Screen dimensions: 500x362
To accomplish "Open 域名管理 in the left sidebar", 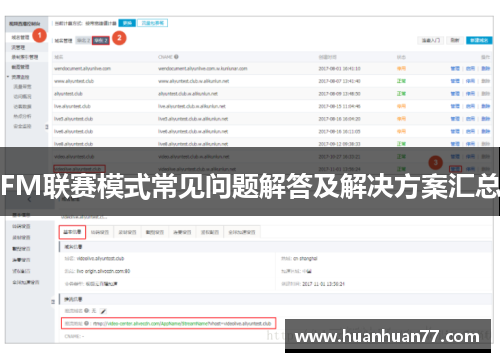I will tap(20, 37).
